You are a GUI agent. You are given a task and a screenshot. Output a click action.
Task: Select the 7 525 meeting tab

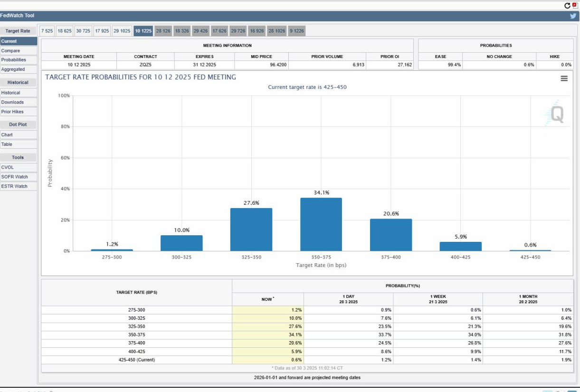(47, 31)
